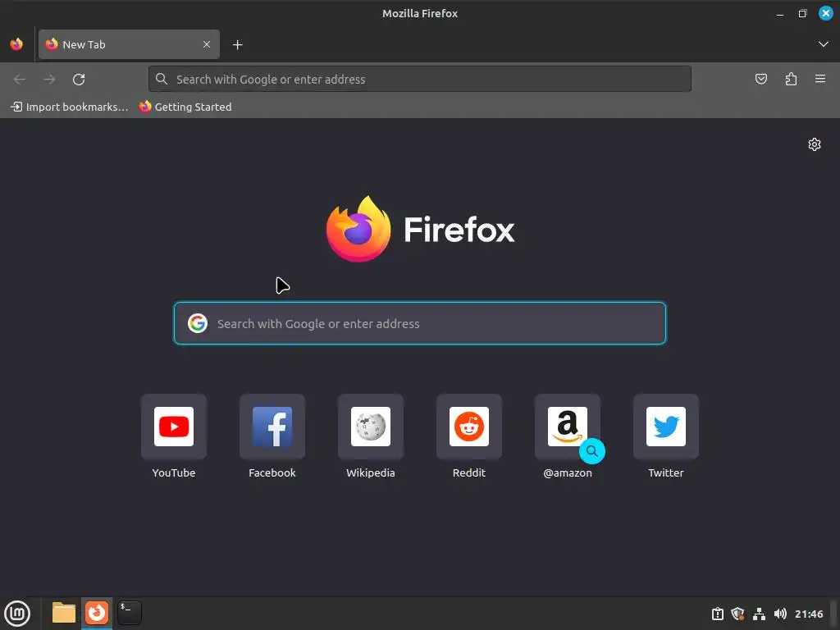Minimize the Firefox window
This screenshot has height=630, width=840.
pos(780,14)
